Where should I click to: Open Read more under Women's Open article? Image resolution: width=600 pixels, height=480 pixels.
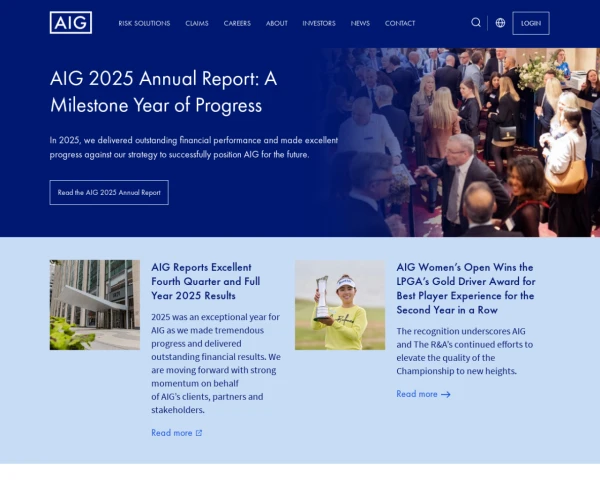tap(423, 394)
